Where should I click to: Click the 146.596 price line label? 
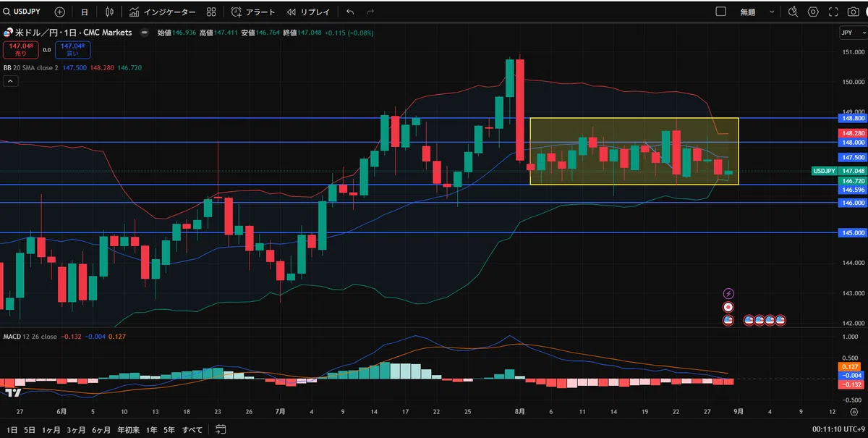851,189
